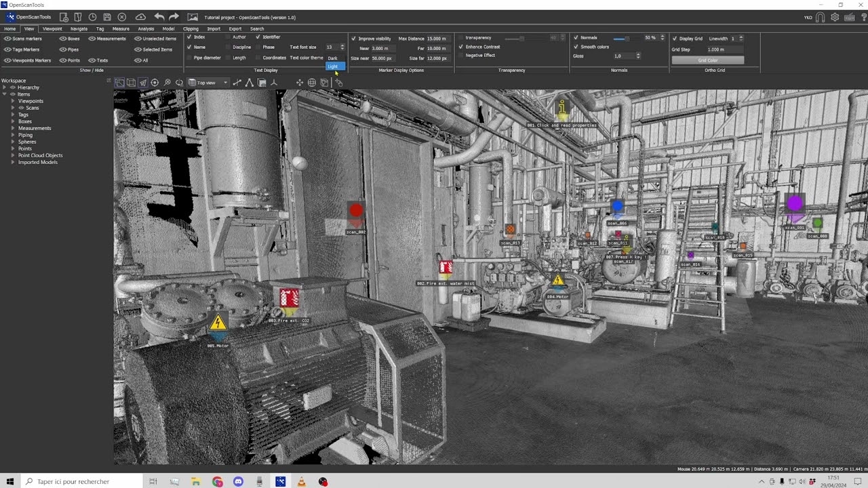
Task: Toggle Tags Markers visibility
Action: [22, 49]
